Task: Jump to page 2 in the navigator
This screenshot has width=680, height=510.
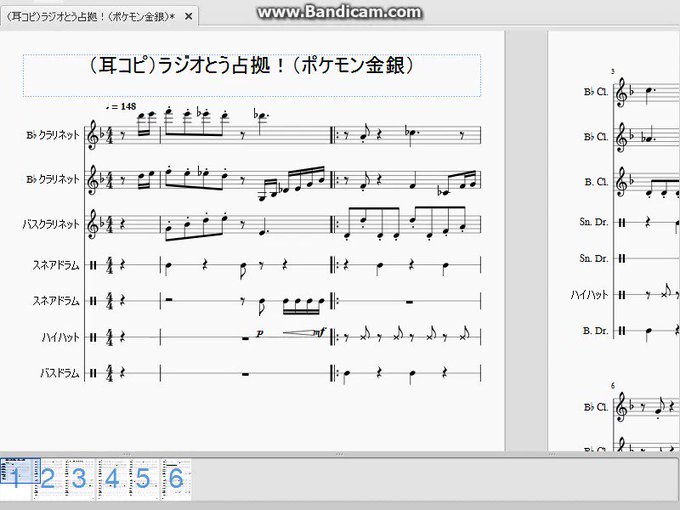Action: 48,479
